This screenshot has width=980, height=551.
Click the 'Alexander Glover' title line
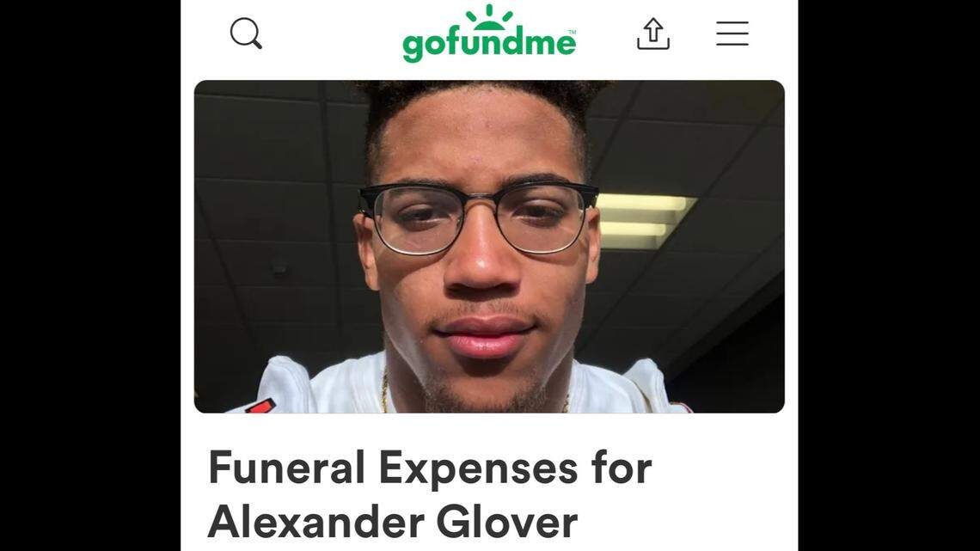tap(393, 522)
